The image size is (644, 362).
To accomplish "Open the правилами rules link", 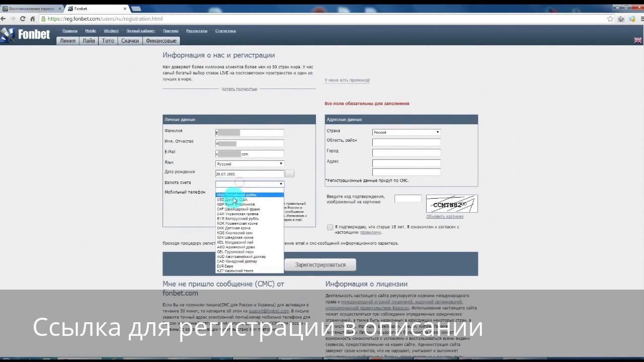I will coord(370,232).
